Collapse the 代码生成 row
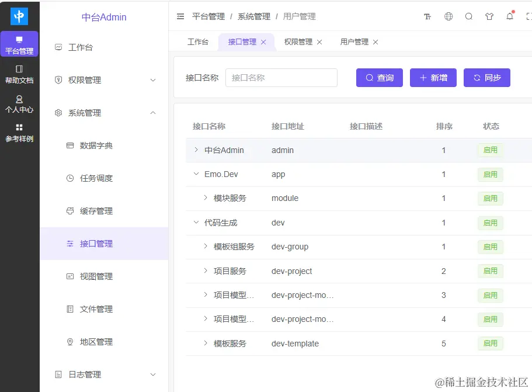This screenshot has width=532, height=392. (x=196, y=223)
